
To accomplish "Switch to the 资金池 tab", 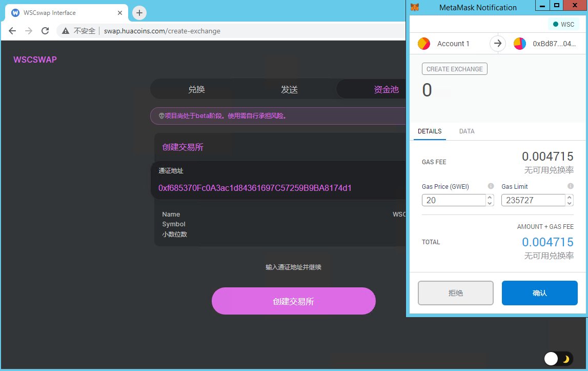I will click(x=386, y=89).
